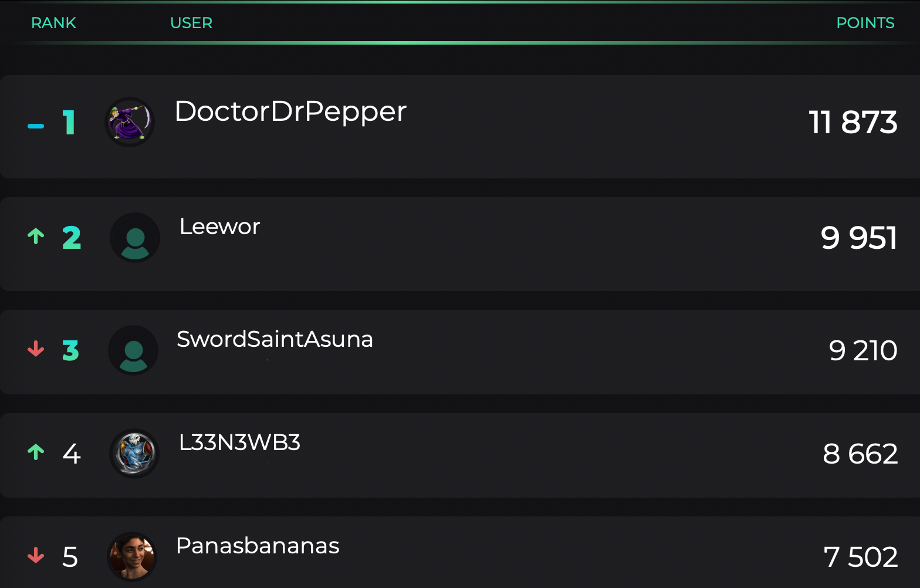The height and width of the screenshot is (588, 920).
Task: Visit the SwordSaintAsuna profile name
Action: point(275,339)
